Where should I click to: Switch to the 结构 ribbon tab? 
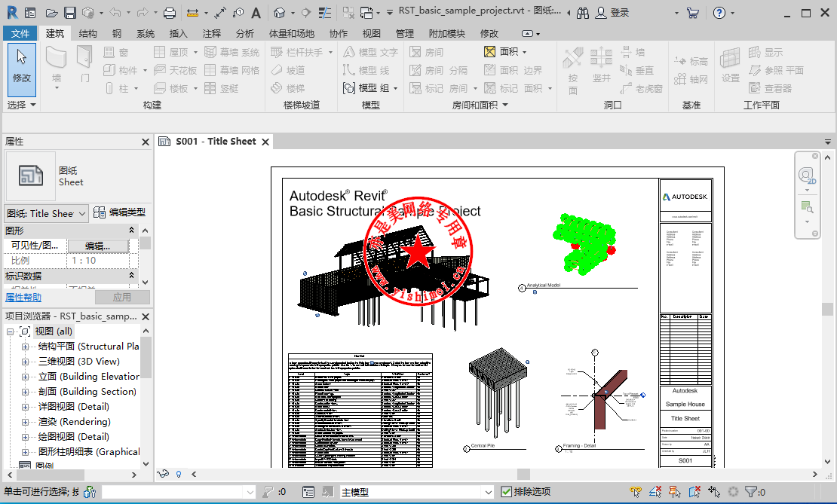88,34
